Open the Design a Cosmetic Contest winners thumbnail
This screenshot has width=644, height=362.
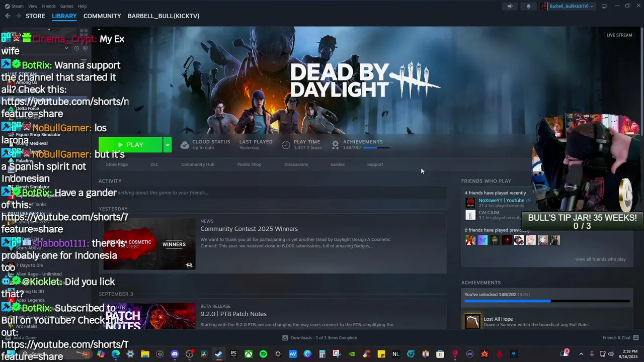[149, 244]
